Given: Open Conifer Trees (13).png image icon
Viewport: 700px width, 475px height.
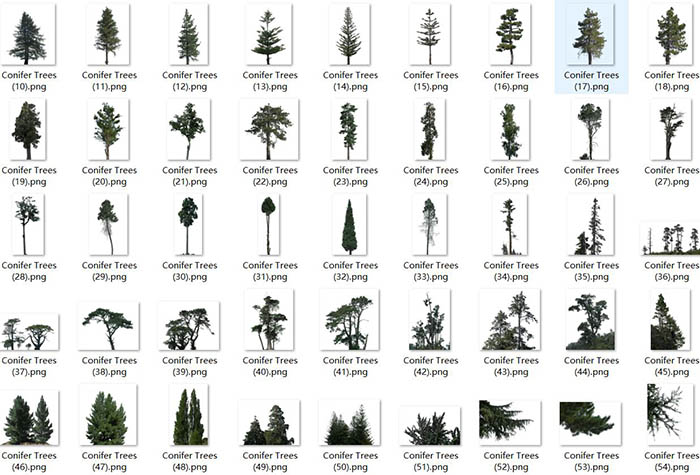Looking at the screenshot, I should click(268, 35).
